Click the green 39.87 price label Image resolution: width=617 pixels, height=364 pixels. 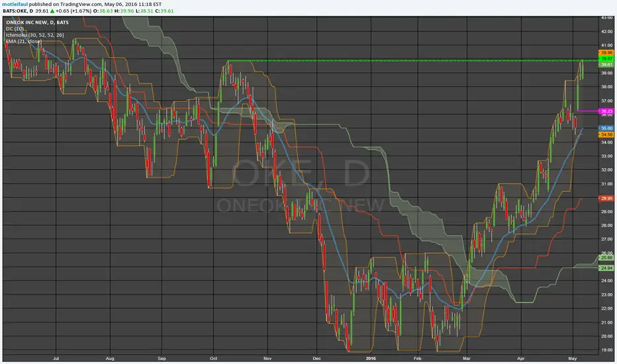point(606,59)
